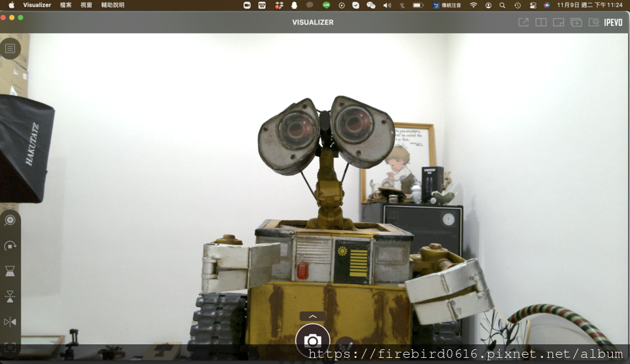Screen dimensions: 630x364
Task: Open the Apple menu
Action: [12, 5]
